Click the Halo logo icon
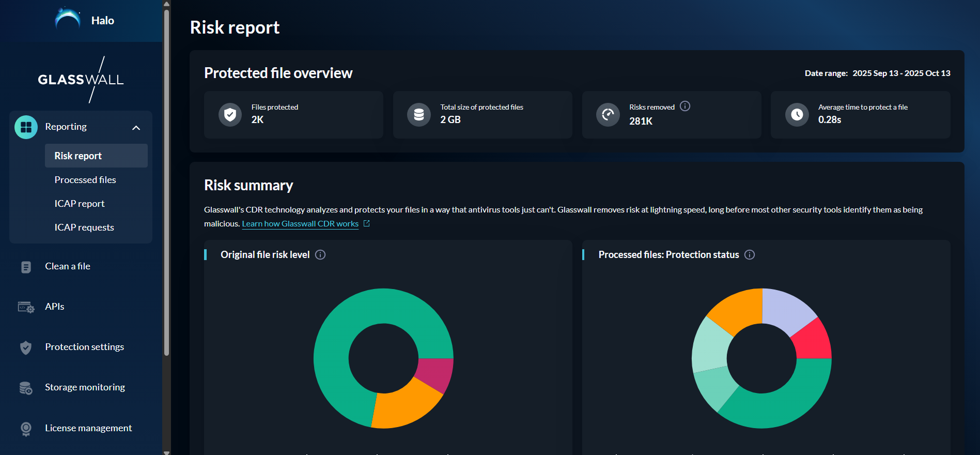The width and height of the screenshot is (980, 455). click(68, 20)
